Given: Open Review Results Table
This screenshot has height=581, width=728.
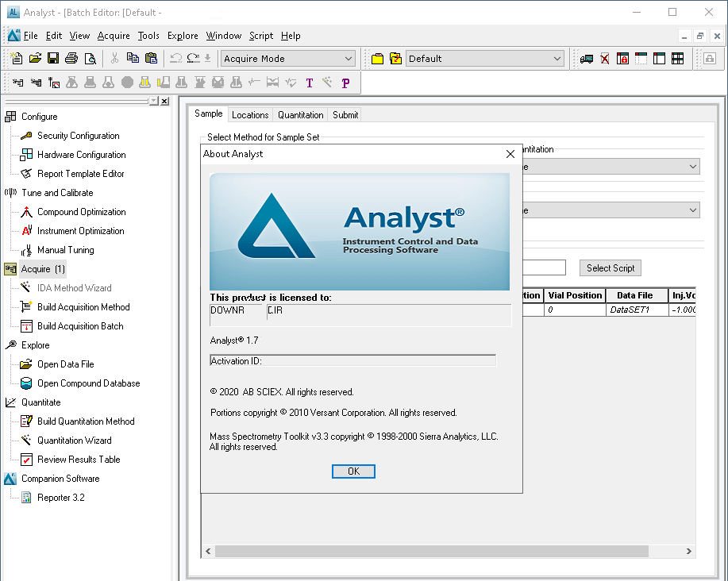Looking at the screenshot, I should coord(79,459).
